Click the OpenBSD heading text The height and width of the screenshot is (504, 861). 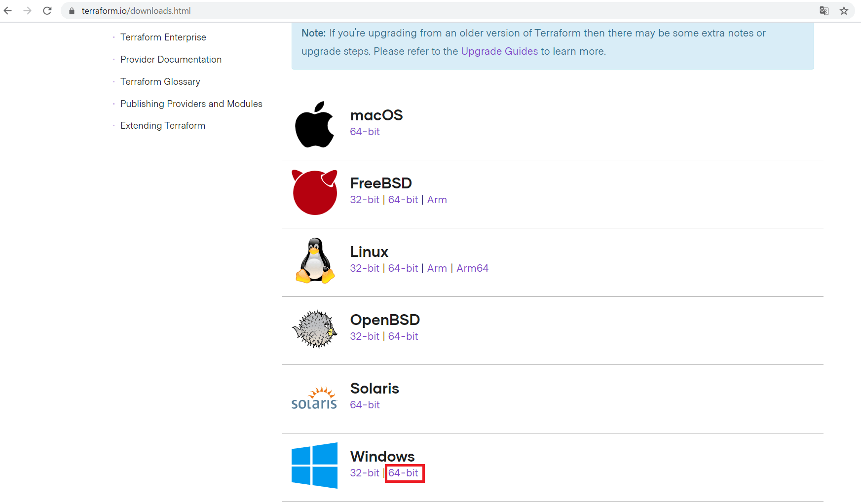click(385, 320)
